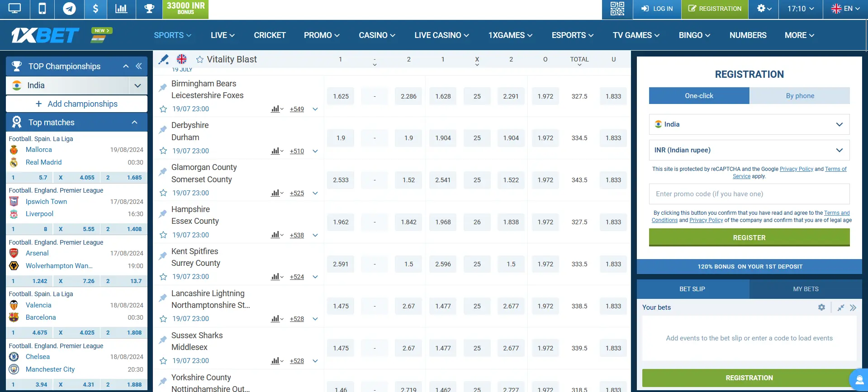Open bet slip settings gear icon

pos(821,307)
